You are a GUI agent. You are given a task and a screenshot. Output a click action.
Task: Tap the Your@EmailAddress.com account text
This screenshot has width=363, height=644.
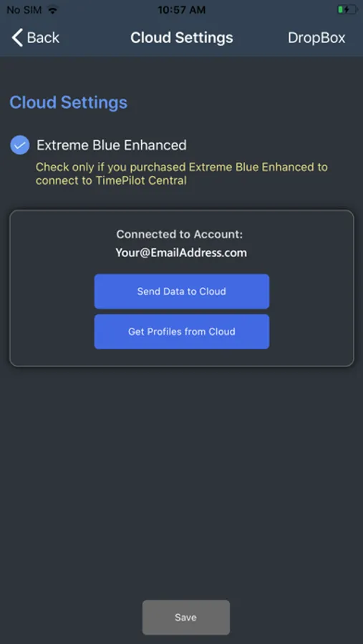pyautogui.click(x=181, y=253)
